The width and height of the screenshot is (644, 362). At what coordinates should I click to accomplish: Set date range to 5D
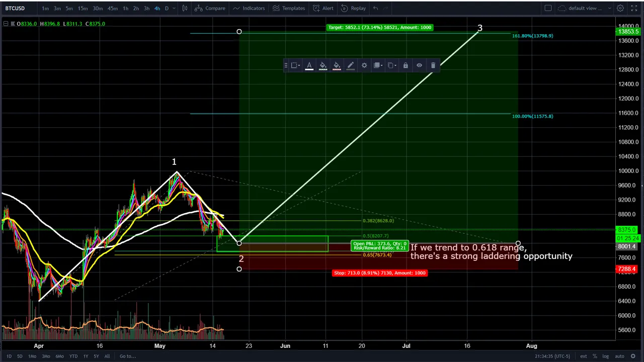[20, 356]
